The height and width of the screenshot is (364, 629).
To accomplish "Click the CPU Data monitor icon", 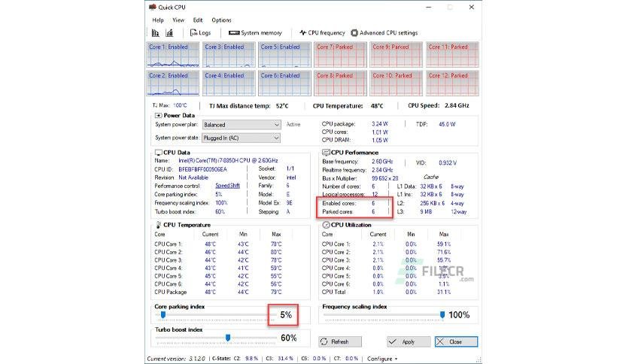I will 159,153.
